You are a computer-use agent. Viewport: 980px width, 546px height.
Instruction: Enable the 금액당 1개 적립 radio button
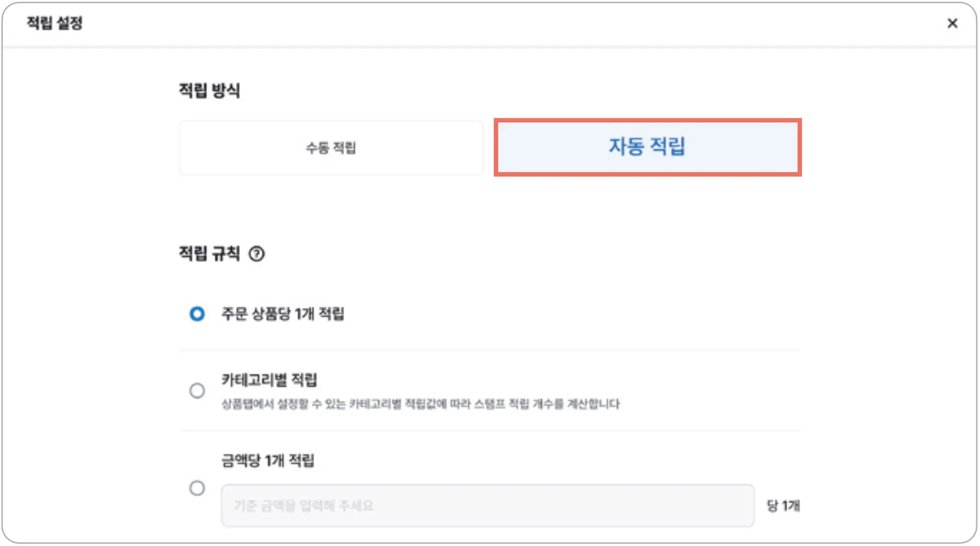tap(197, 488)
